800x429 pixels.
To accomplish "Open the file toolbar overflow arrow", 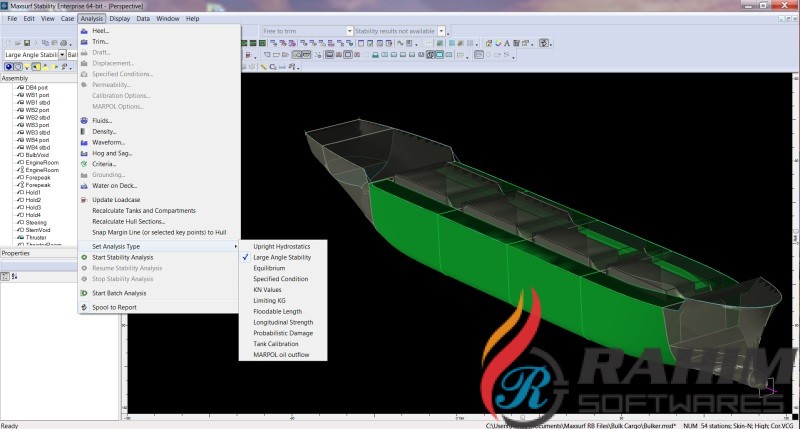I will (x=70, y=45).
